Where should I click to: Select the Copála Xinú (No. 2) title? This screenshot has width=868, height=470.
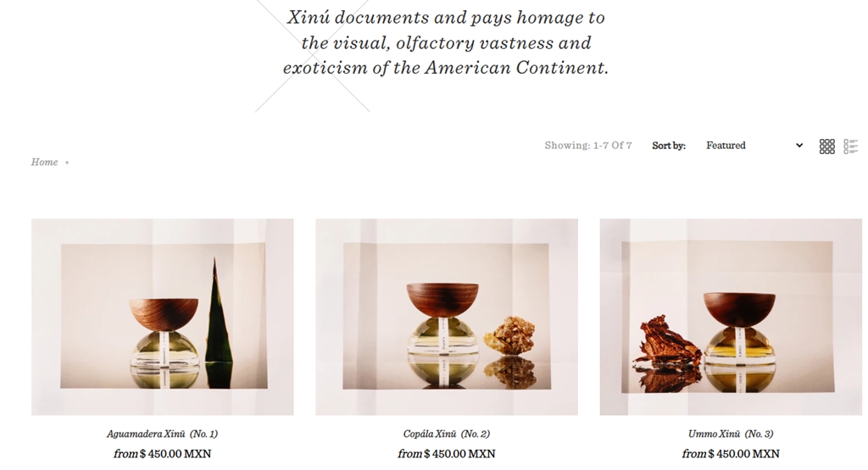[447, 434]
